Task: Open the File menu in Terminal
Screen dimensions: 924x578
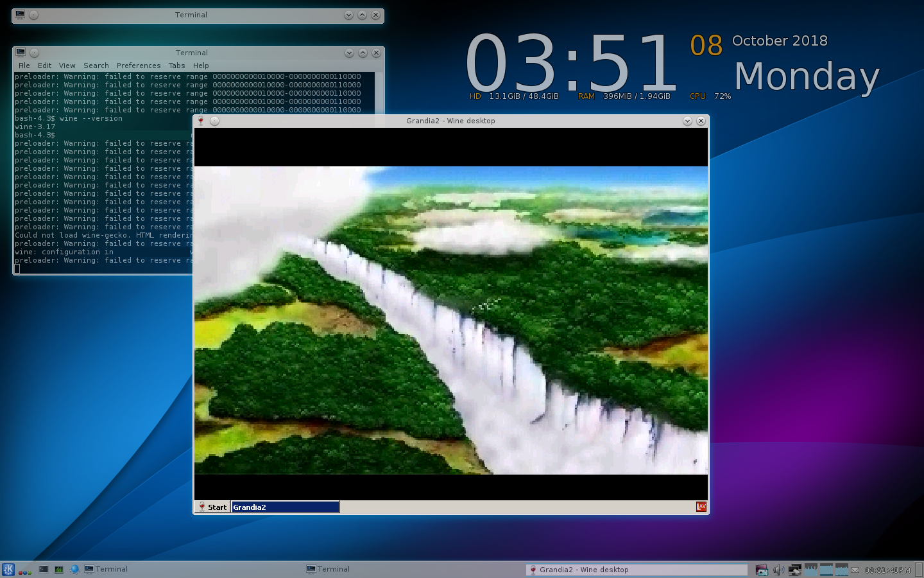Action: coord(24,66)
